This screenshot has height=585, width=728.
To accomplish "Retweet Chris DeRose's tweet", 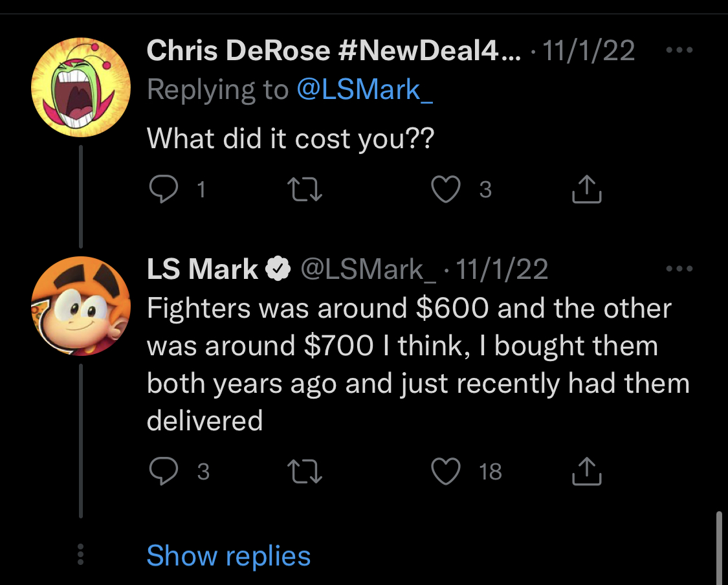I will tap(305, 189).
